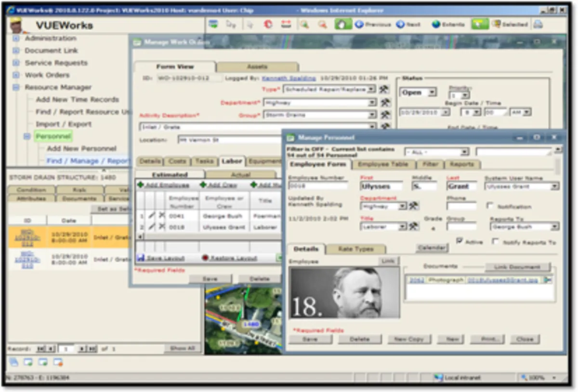Click hammer icon beside work order Department
Viewport: 578px width, 392px height.
coord(385,103)
